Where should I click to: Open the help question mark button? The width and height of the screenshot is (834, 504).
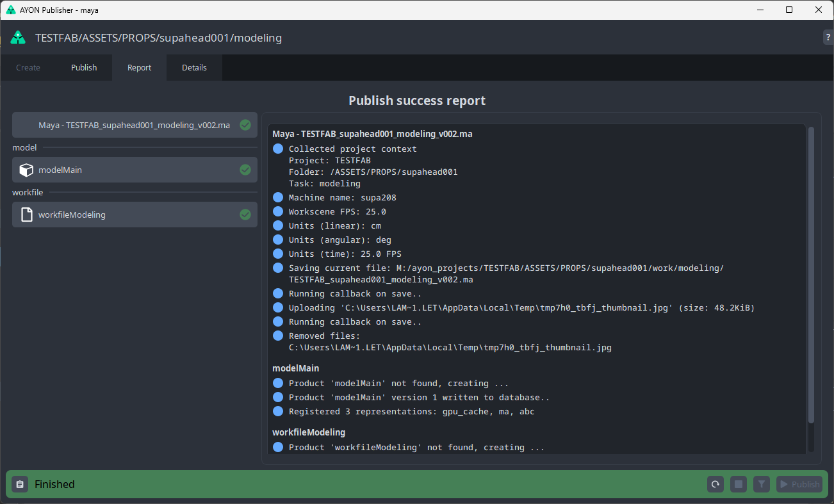tap(828, 38)
